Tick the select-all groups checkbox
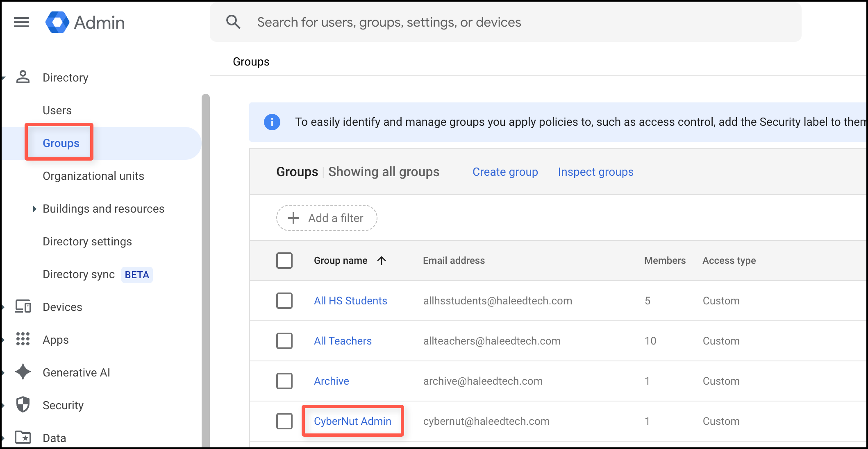Screen dimensions: 868x449 point(284,261)
